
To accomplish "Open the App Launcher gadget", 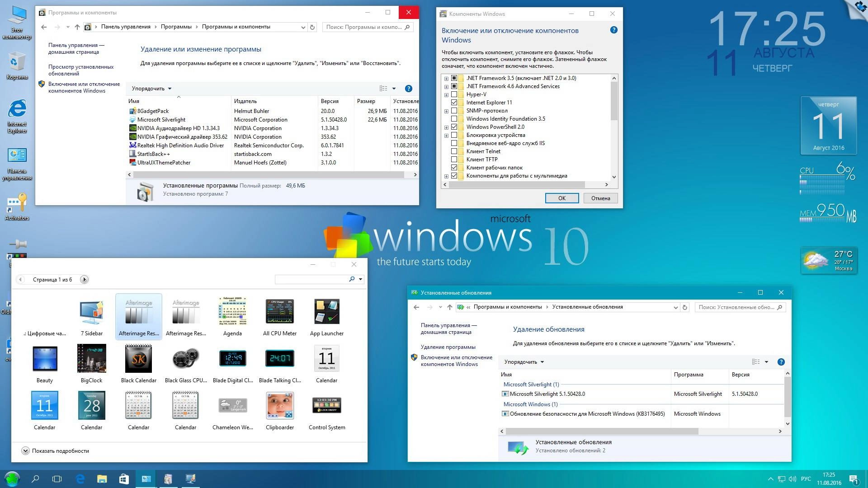I will tap(326, 312).
